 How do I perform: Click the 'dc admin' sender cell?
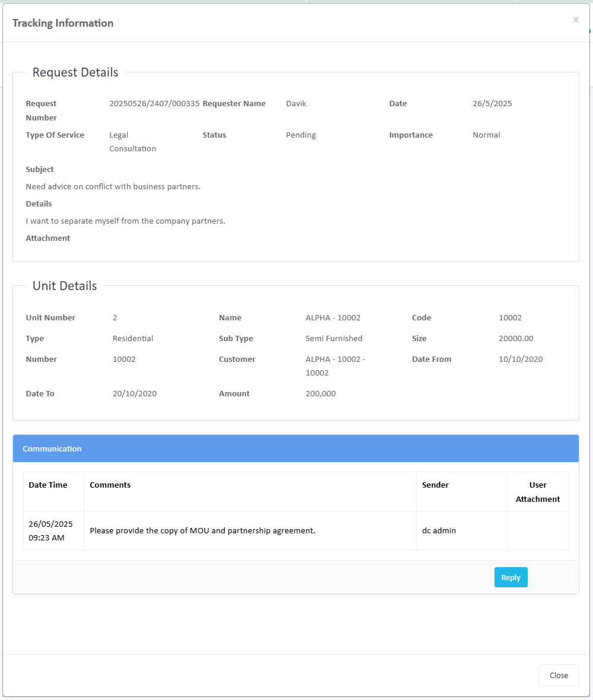pos(462,531)
